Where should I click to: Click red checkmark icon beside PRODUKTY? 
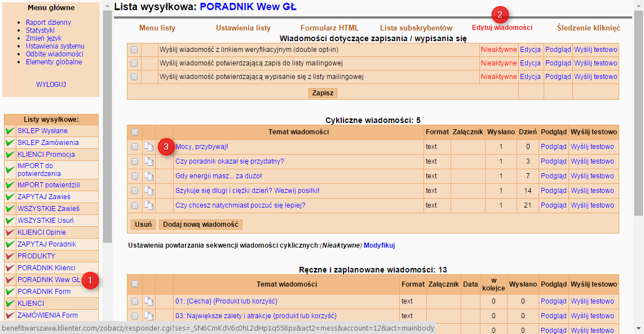click(10, 256)
